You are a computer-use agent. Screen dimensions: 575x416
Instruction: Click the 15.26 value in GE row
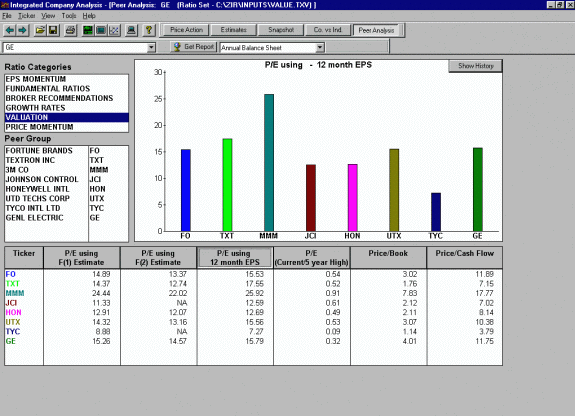click(x=101, y=341)
